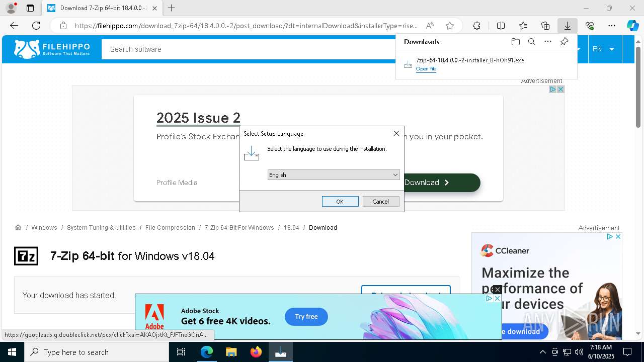Image resolution: width=644 pixels, height=362 pixels.
Task: Open the setup language dropdown
Action: click(334, 175)
